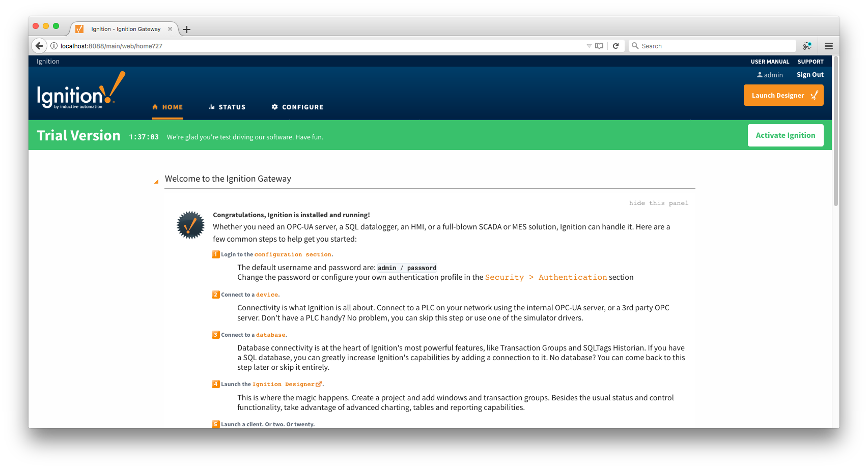
Task: Click hide this panel link
Action: (x=659, y=203)
